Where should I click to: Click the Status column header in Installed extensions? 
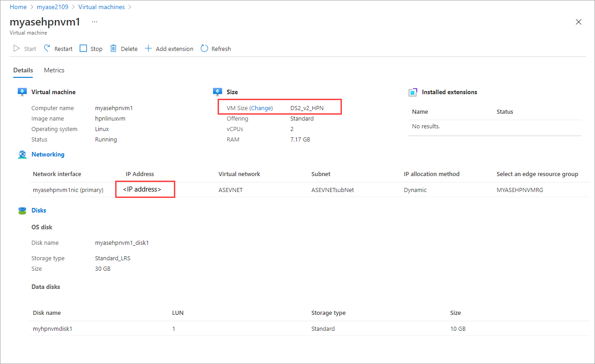[x=505, y=111]
